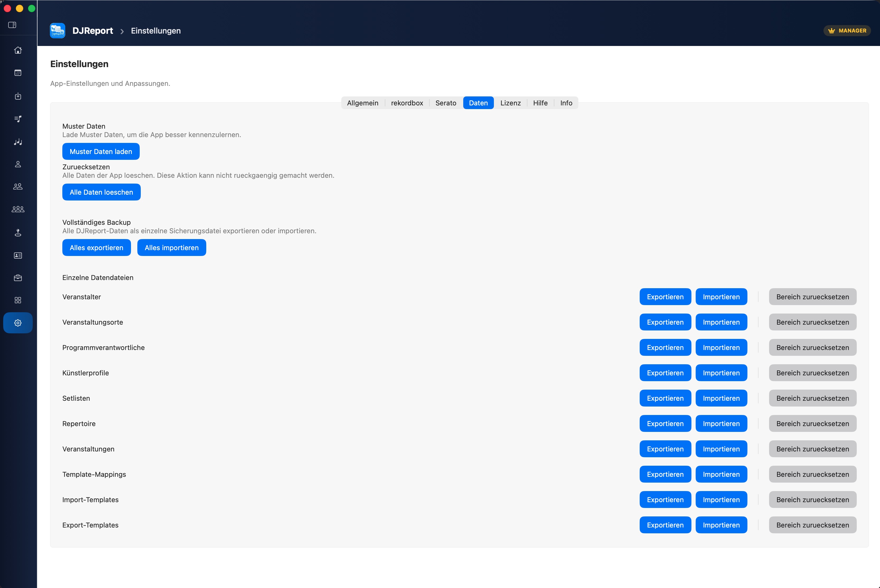Open the grid squares icon in sidebar
The image size is (880, 588).
click(x=18, y=300)
